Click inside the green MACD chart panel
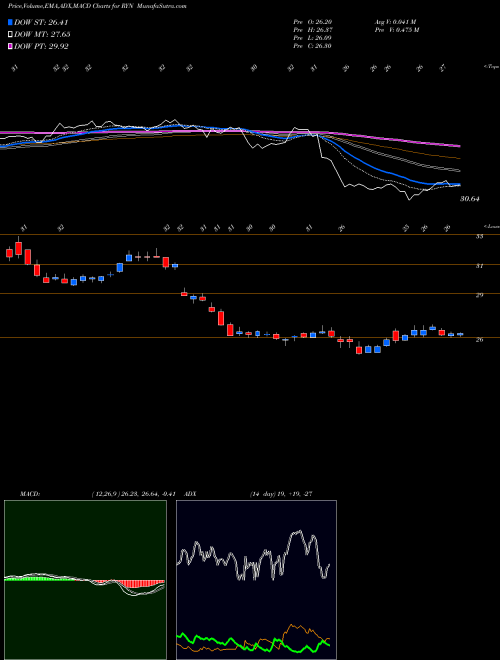The image size is (500, 660). click(85, 580)
